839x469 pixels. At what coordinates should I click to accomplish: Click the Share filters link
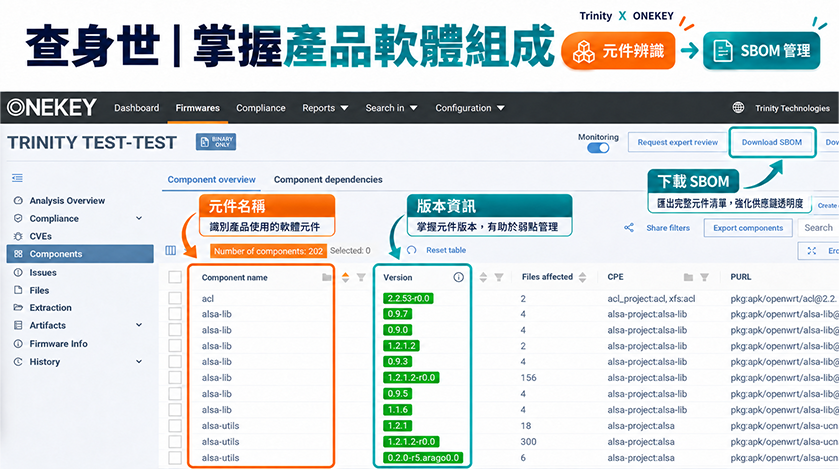(x=668, y=228)
